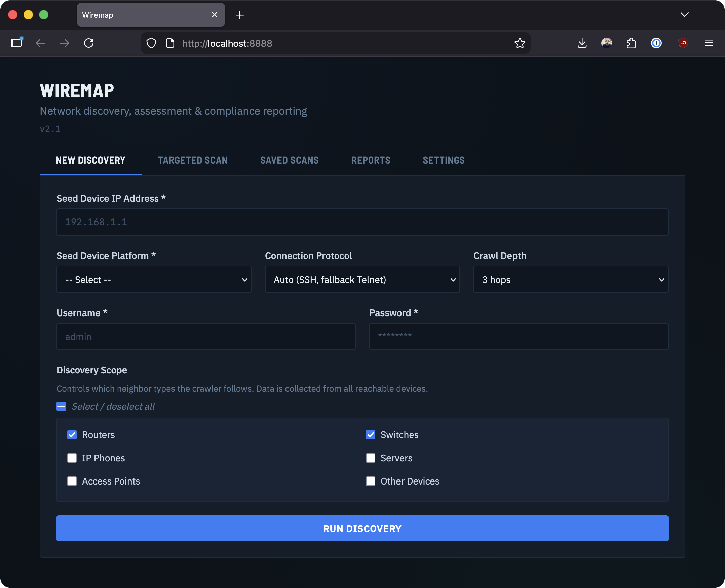The width and height of the screenshot is (725, 588).
Task: Go to the Settings section
Action: pyautogui.click(x=444, y=160)
